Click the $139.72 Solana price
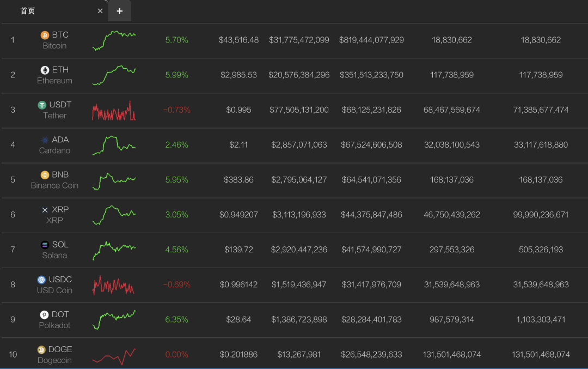The height and width of the screenshot is (369, 588). (x=238, y=250)
